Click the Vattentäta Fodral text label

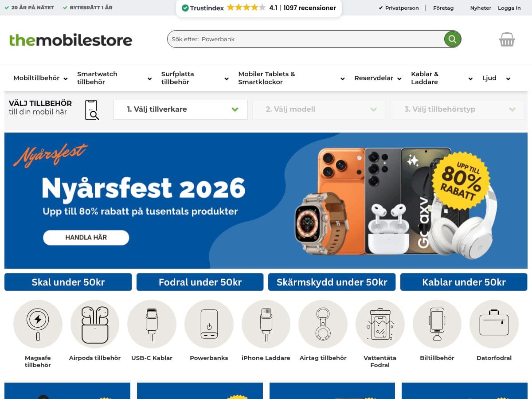click(x=380, y=361)
